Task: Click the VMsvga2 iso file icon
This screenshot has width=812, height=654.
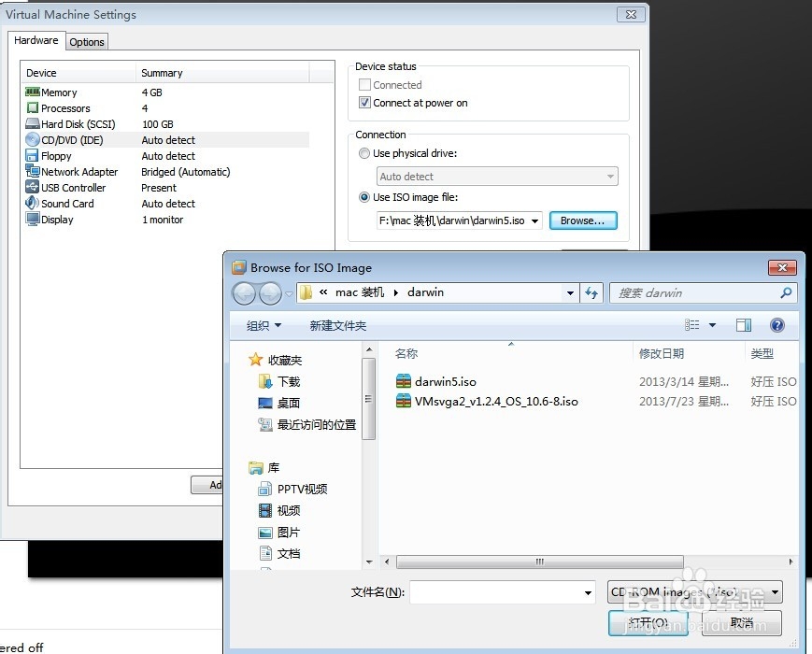Action: click(x=404, y=401)
